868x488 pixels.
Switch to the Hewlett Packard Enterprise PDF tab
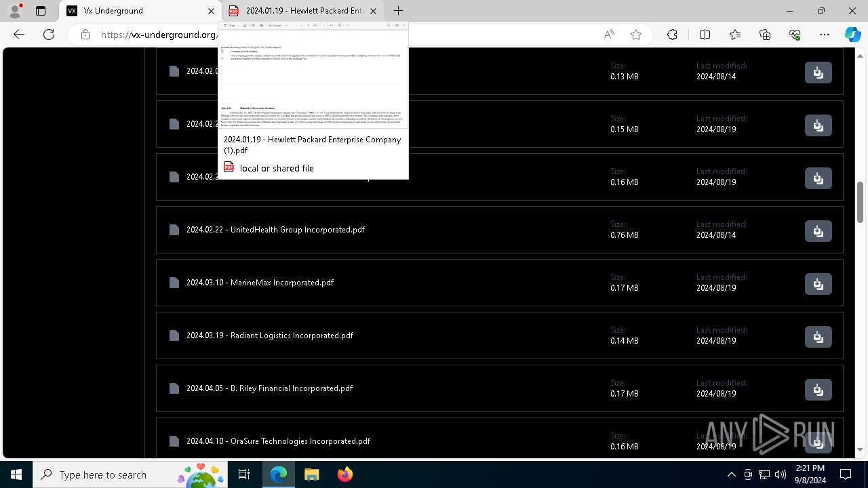(x=303, y=11)
